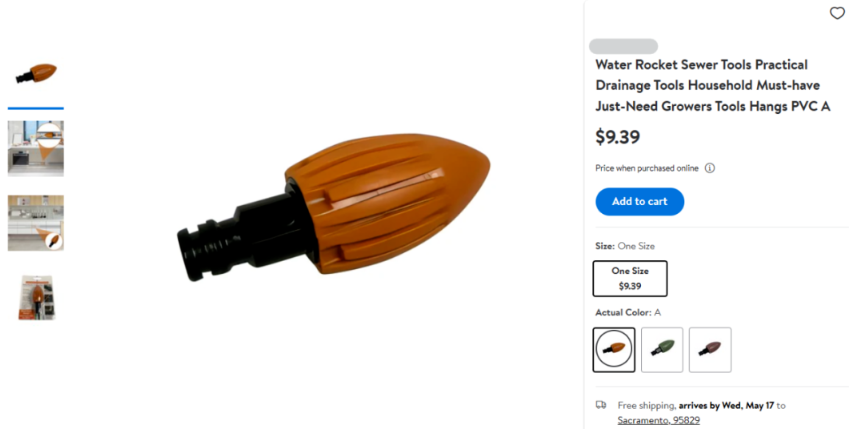Click the gray brand placeholder above title
851x435 pixels.
click(623, 46)
